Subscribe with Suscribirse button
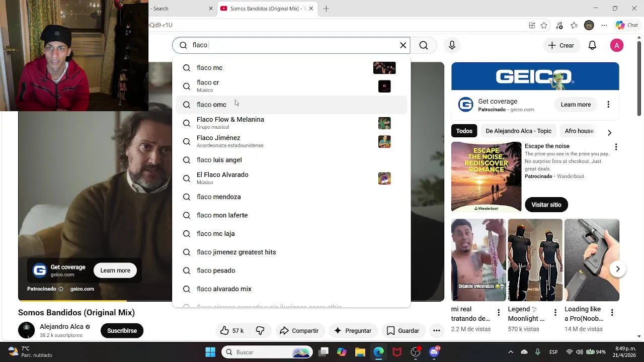644x362 pixels. tap(122, 330)
